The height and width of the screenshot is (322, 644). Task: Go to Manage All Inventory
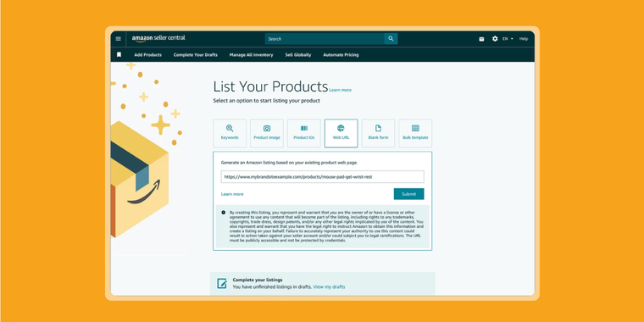pyautogui.click(x=252, y=54)
